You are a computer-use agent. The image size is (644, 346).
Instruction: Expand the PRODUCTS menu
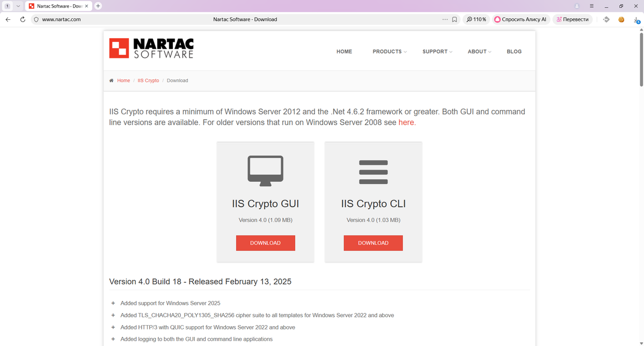390,51
